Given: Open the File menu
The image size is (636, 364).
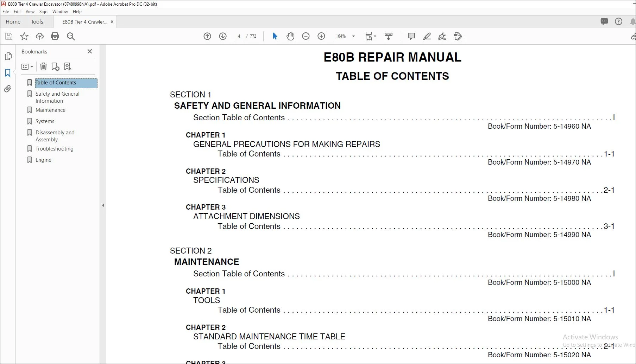Looking at the screenshot, I should click(x=6, y=12).
